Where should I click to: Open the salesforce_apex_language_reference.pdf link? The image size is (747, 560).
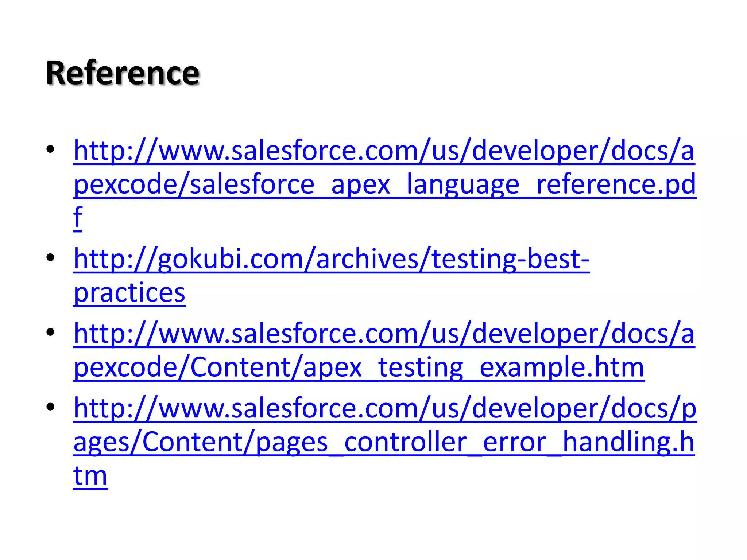(385, 184)
